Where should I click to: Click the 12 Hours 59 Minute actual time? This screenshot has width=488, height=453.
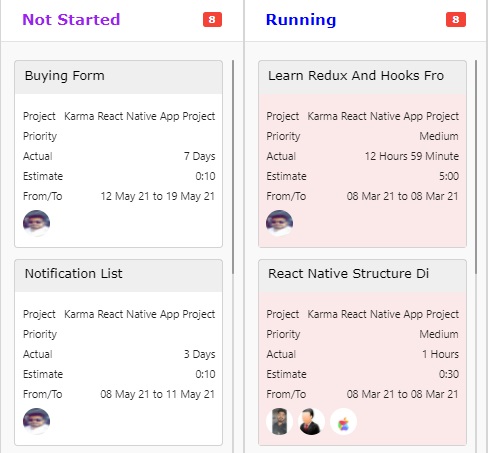412,156
